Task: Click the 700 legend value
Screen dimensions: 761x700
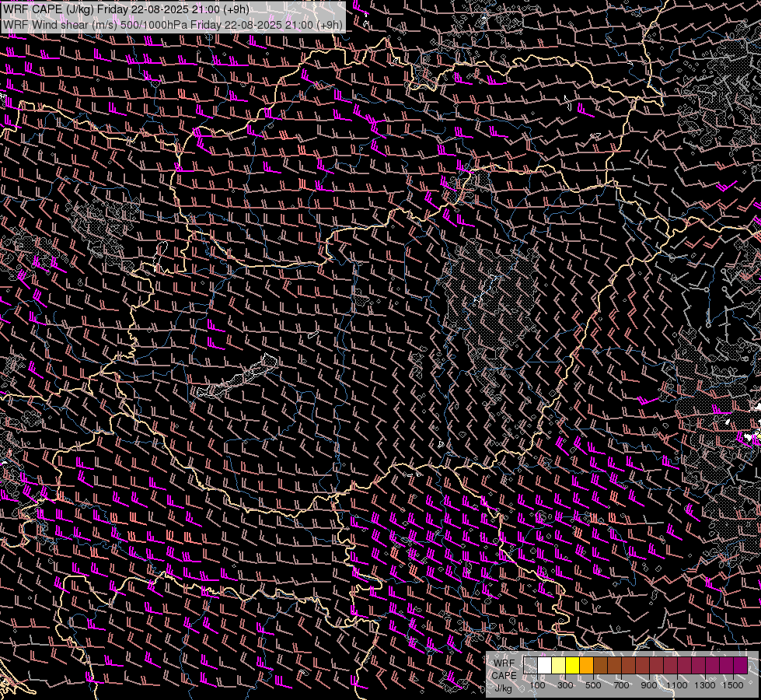Action: tap(621, 685)
